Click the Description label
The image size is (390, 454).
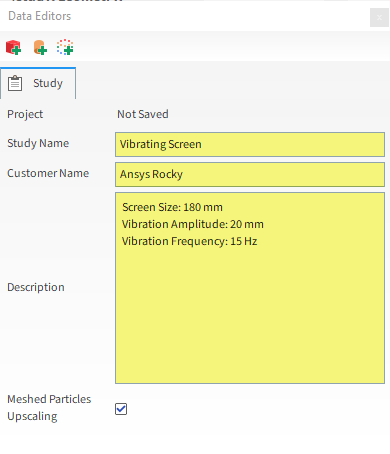pos(36,287)
